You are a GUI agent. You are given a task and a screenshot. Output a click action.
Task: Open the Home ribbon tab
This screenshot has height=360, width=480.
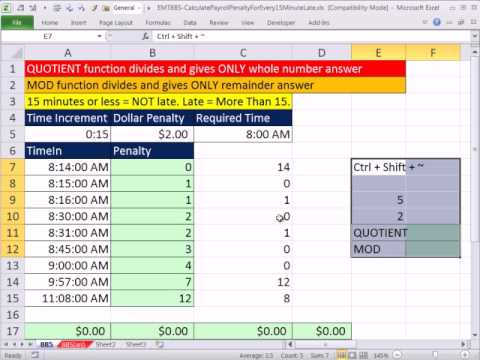(50, 23)
